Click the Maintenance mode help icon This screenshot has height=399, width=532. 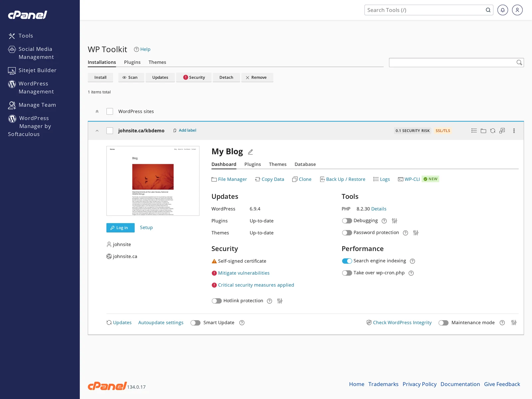click(502, 323)
